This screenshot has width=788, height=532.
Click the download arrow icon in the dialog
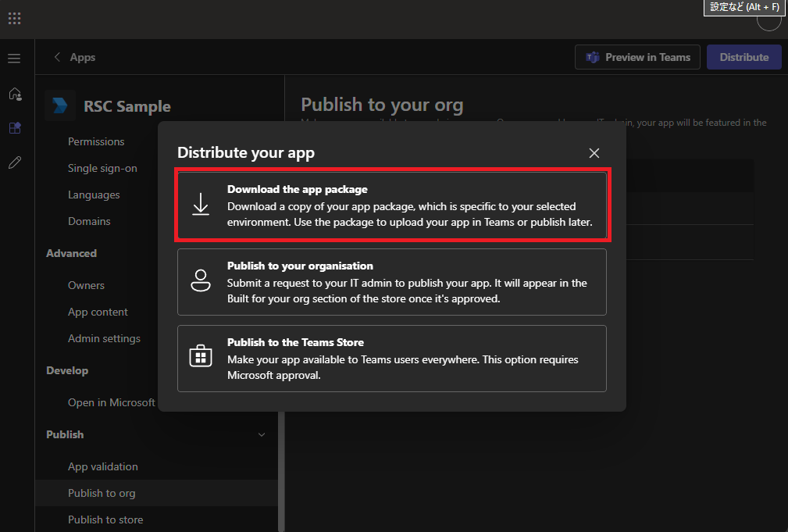201,205
